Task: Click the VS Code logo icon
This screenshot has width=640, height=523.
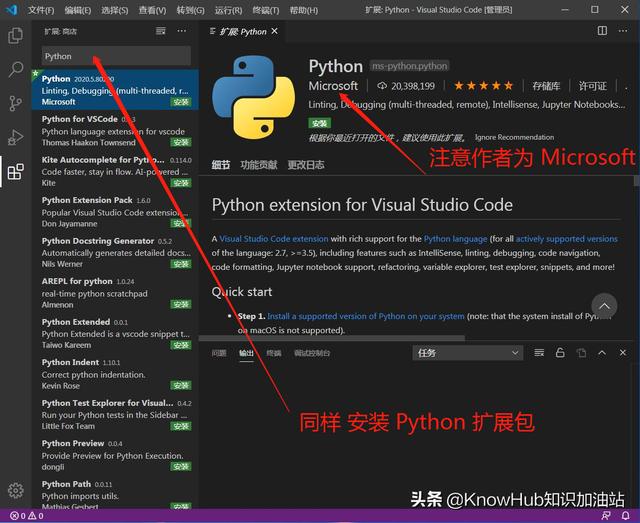Action: coord(12,9)
